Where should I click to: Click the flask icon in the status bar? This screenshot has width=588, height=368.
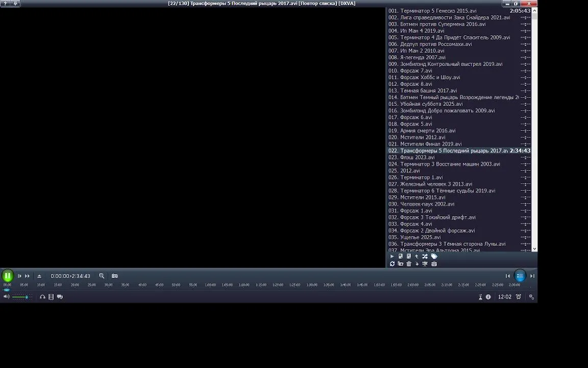(480, 296)
